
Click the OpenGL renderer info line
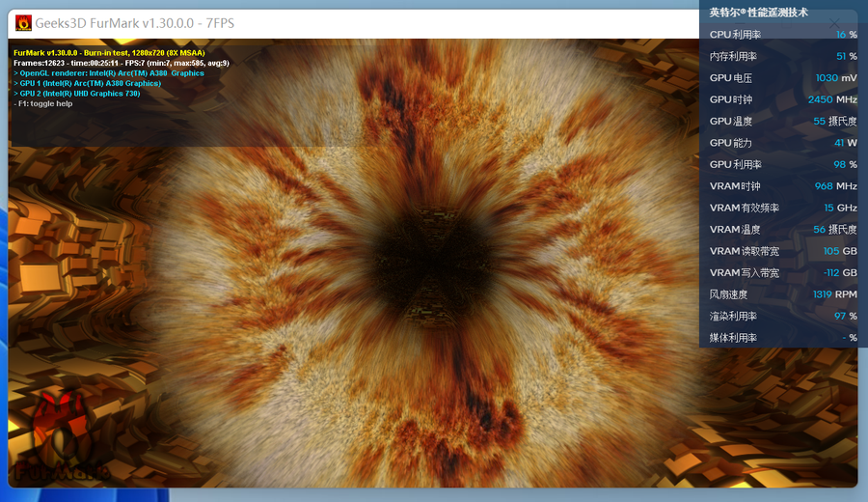(x=109, y=73)
